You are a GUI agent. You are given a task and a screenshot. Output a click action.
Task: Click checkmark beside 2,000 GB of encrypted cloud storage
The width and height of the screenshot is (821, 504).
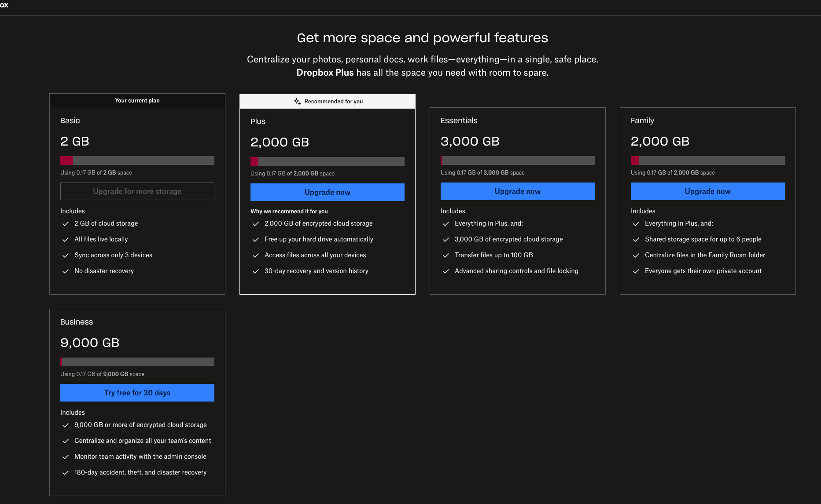256,224
